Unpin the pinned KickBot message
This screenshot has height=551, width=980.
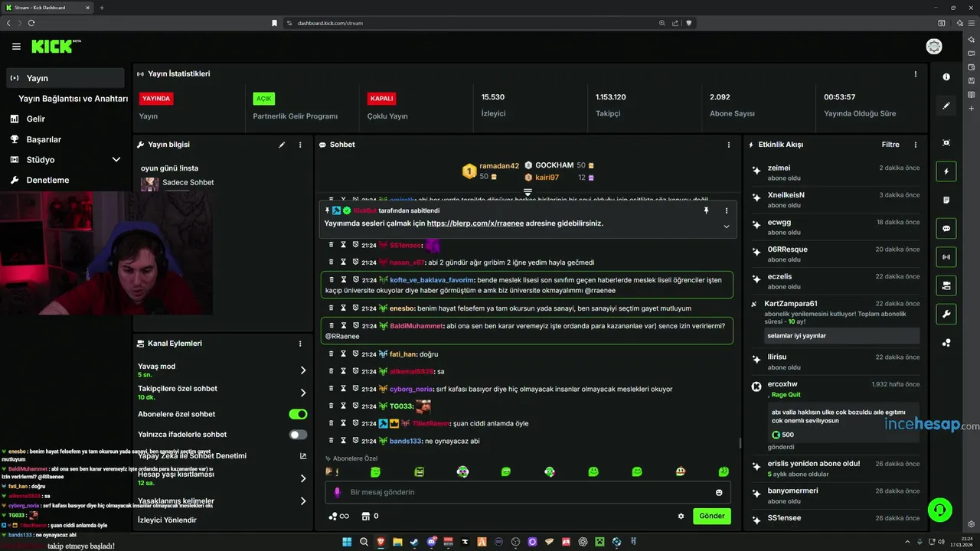(x=706, y=210)
